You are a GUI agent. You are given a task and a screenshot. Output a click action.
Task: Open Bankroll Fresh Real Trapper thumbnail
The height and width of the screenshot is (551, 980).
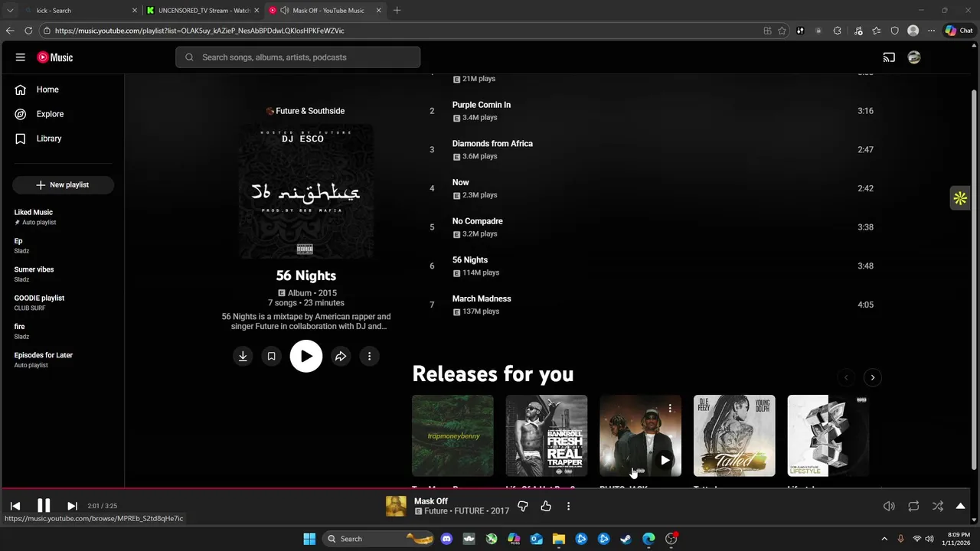click(x=547, y=435)
